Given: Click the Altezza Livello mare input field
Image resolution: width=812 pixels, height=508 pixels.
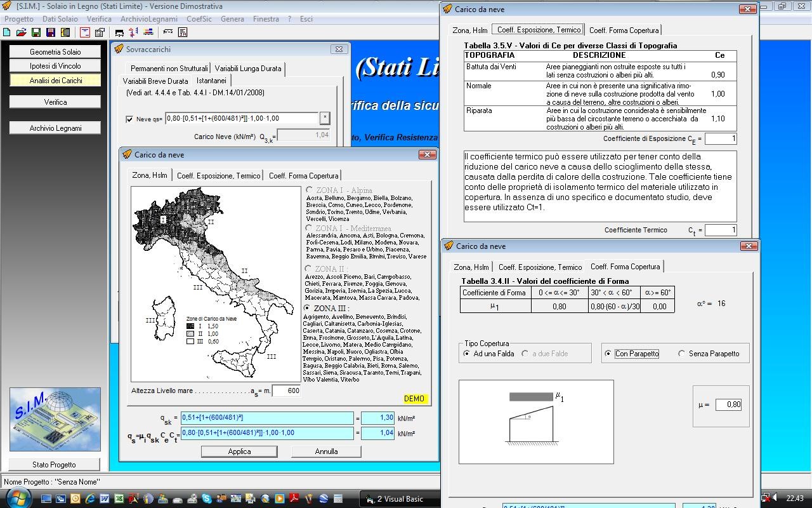Looking at the screenshot, I should [x=286, y=391].
